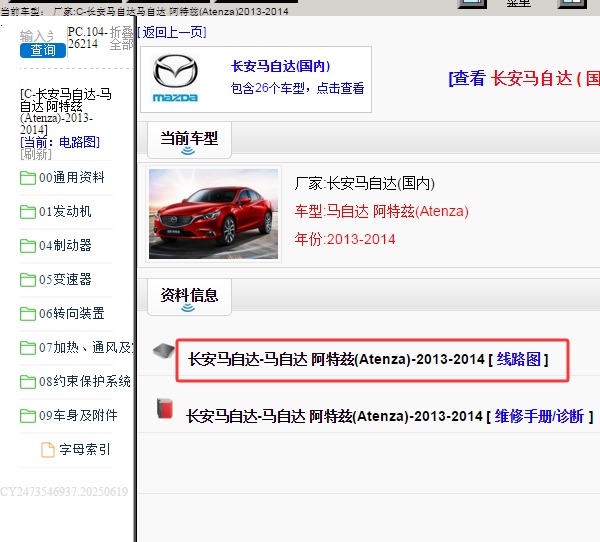Viewport: 600px width, 542px height.
Task: Open the 长安马自达(国内) brand link
Action: coord(280,66)
